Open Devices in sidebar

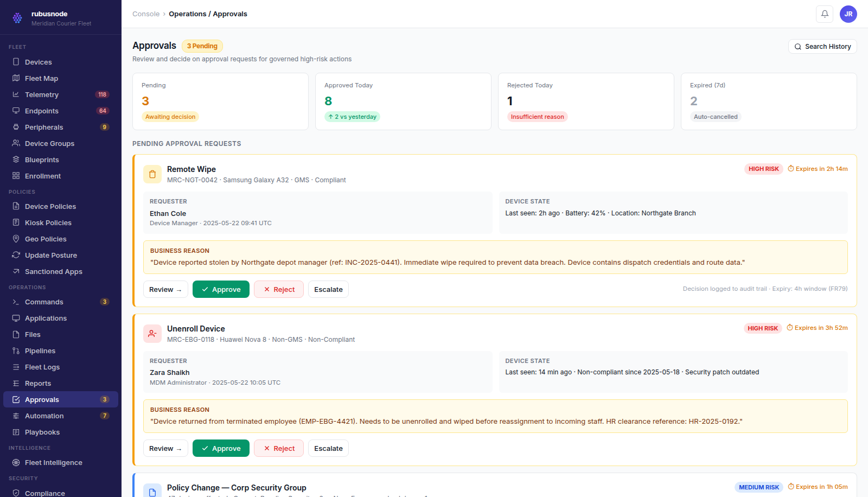[61, 62]
